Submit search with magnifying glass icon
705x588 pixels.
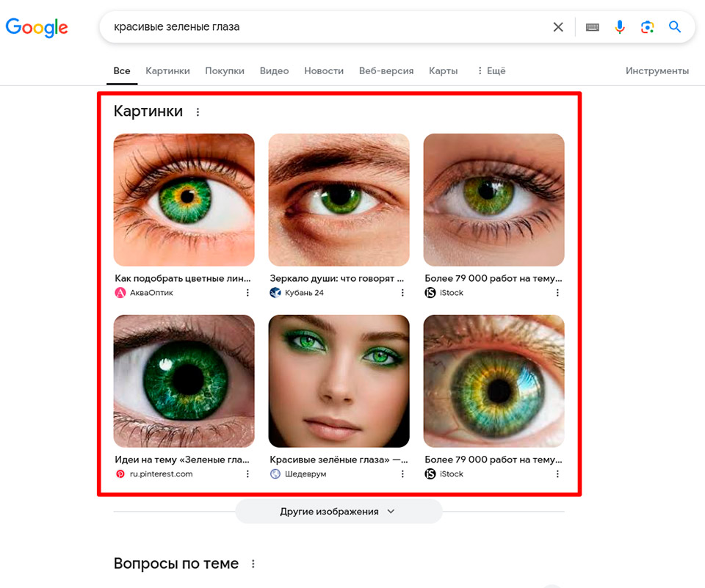[x=674, y=27]
